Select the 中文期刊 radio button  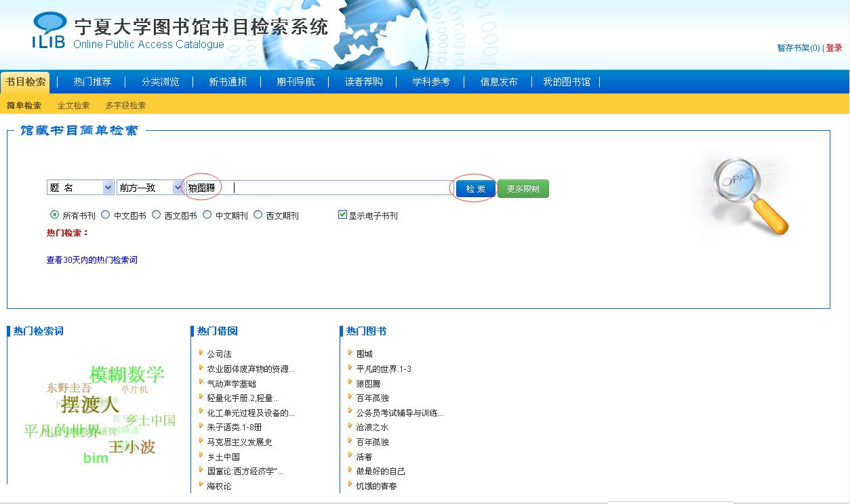click(207, 215)
